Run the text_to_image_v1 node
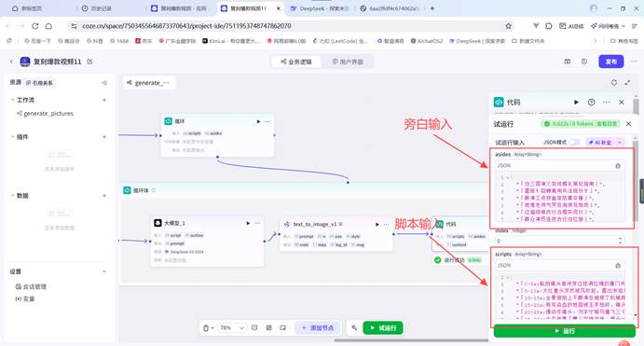Viewport: 644px width, 346px height. 377,225
